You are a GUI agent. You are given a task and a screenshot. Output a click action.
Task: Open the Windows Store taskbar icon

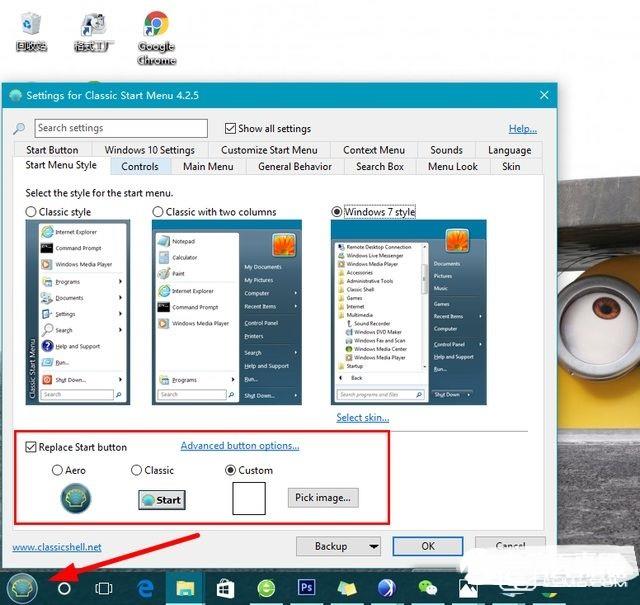coord(225,588)
